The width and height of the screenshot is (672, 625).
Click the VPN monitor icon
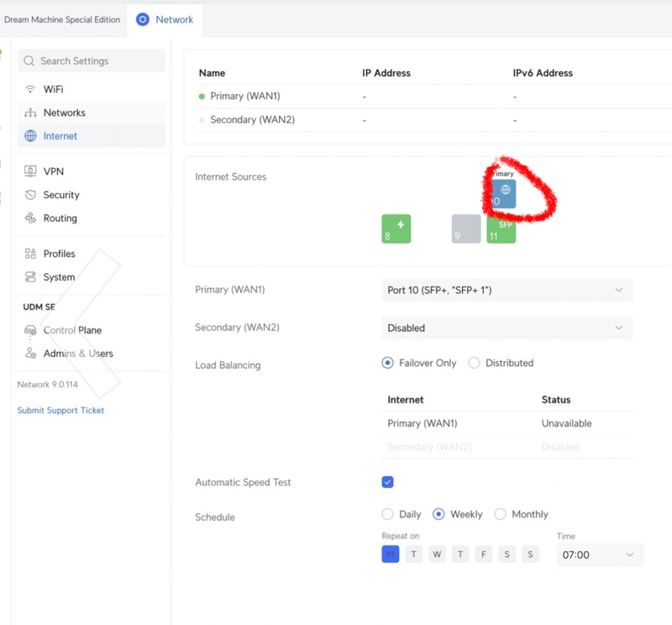(x=30, y=171)
